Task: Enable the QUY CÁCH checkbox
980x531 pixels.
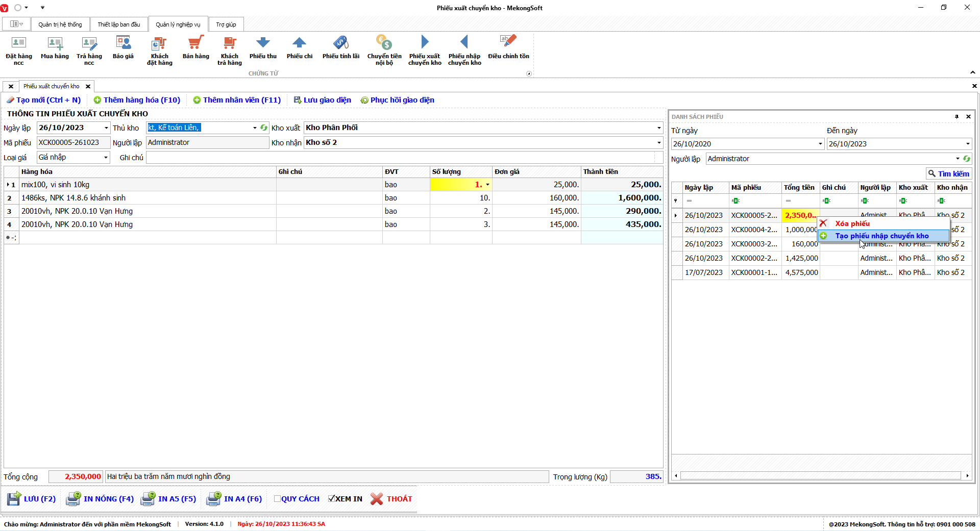Action: point(278,499)
